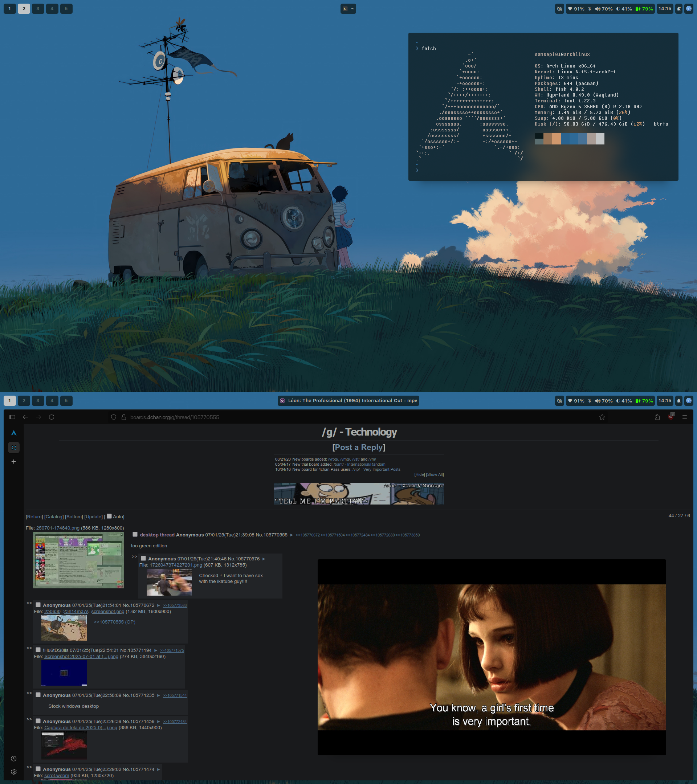Switch to workspace 4 in bar above browser
The image size is (697, 784).
click(x=52, y=401)
